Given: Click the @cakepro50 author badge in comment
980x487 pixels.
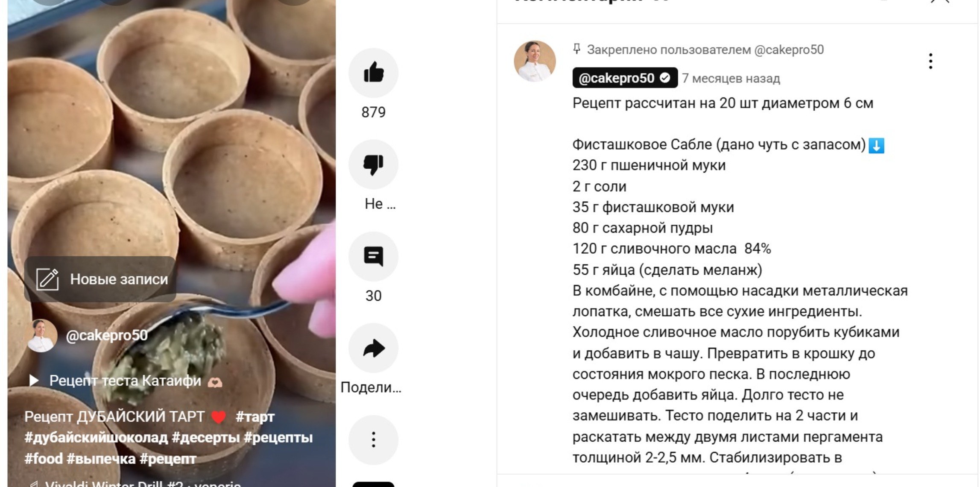Looking at the screenshot, I should click(x=625, y=78).
